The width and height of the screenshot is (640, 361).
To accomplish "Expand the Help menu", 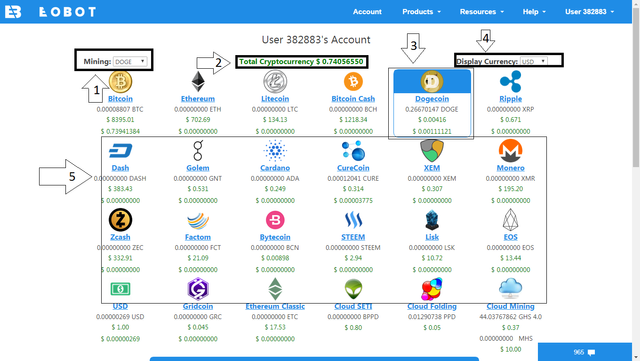I will 534,12.
